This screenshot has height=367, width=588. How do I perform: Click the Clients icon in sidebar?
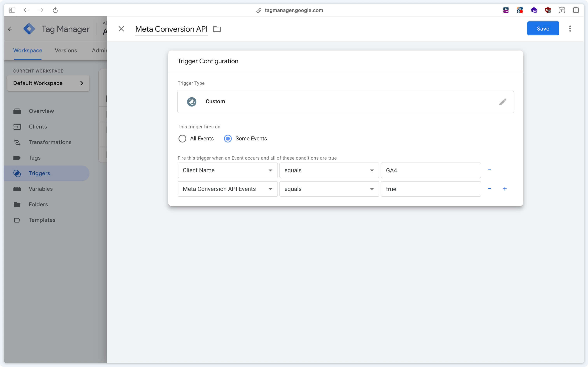(x=17, y=126)
